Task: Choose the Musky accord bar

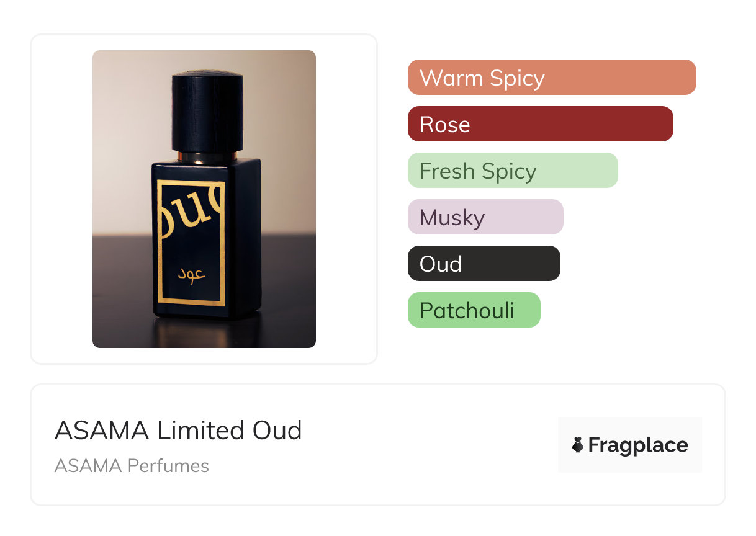Action: [485, 217]
